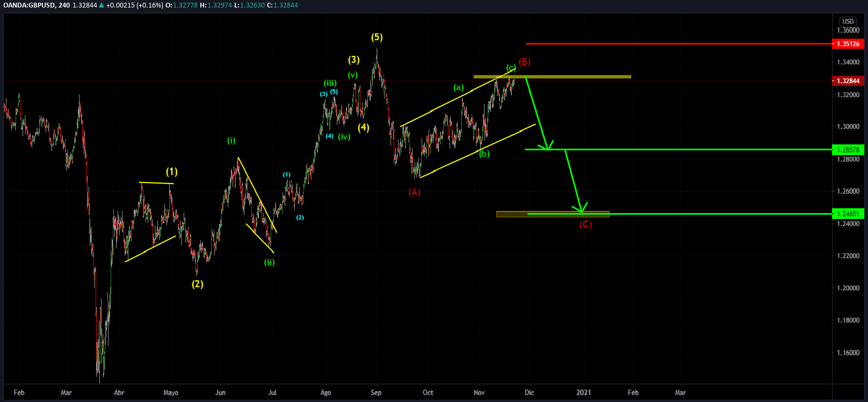Select the cyan (3) sub-wave label
The image size is (868, 402).
tap(323, 94)
